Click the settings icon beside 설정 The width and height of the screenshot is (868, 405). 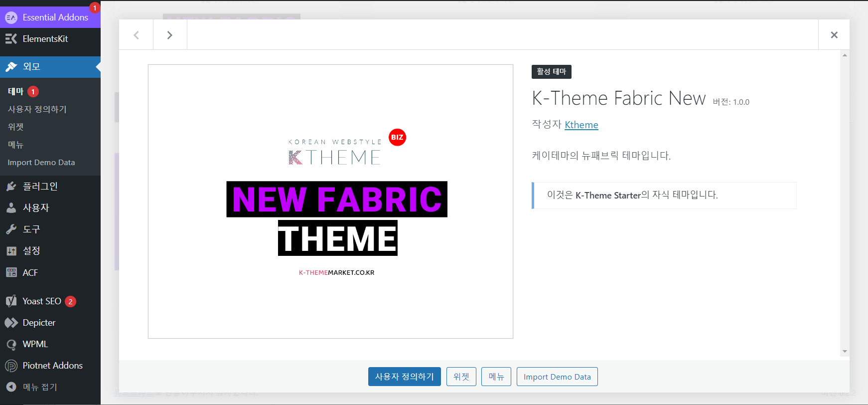(11, 251)
